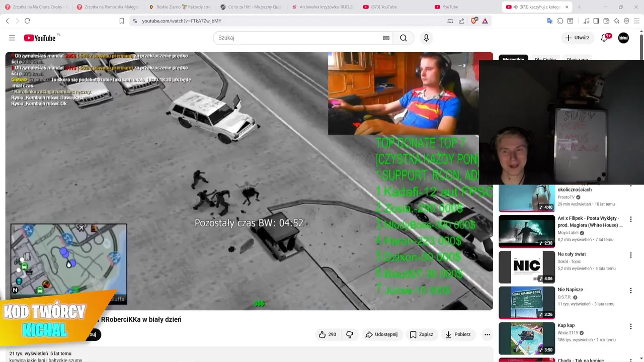Toggle the browser sidebar panel icon
Image resolution: width=644 pixels, height=362 pixels.
click(x=596, y=21)
